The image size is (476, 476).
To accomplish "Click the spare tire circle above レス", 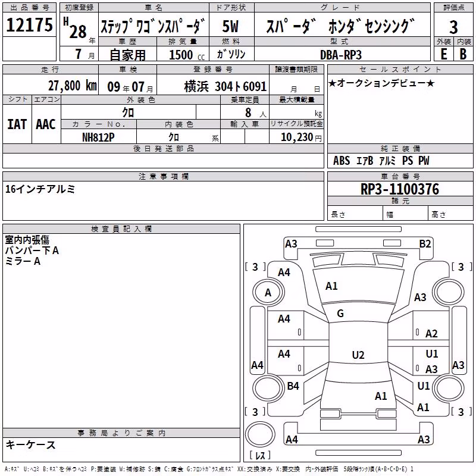I will (260, 434).
